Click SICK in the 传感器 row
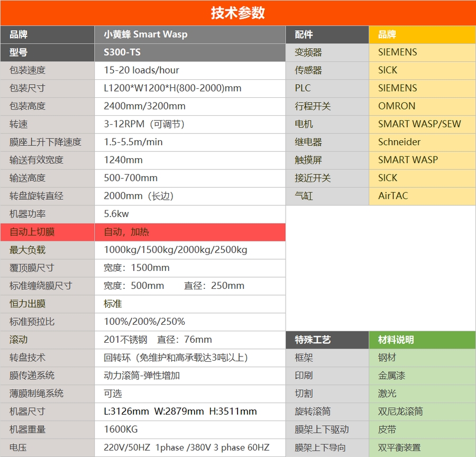476x457 pixels. click(x=422, y=70)
